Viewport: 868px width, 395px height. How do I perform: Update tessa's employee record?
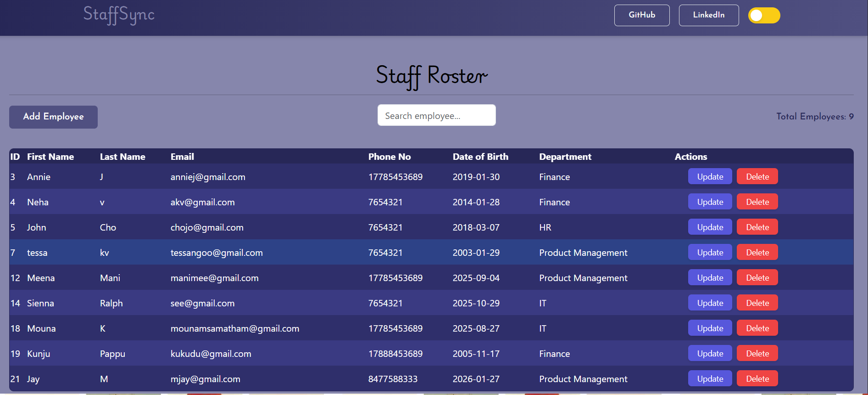pos(710,253)
